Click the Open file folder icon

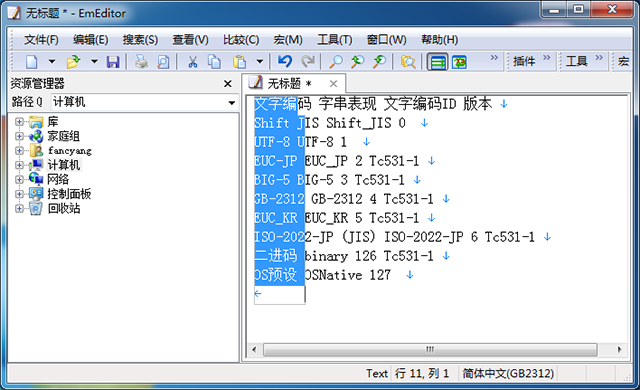click(x=73, y=62)
